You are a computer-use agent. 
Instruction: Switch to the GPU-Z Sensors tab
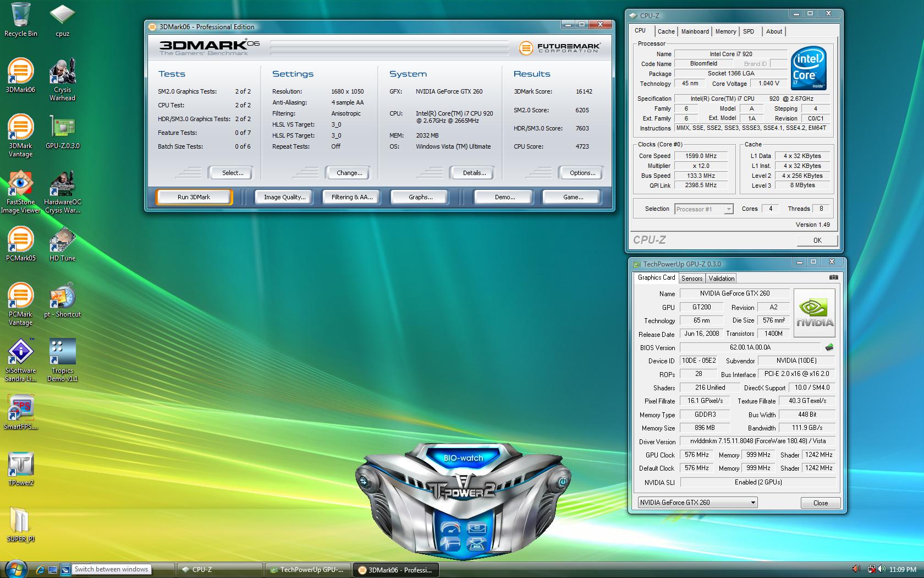[692, 279]
